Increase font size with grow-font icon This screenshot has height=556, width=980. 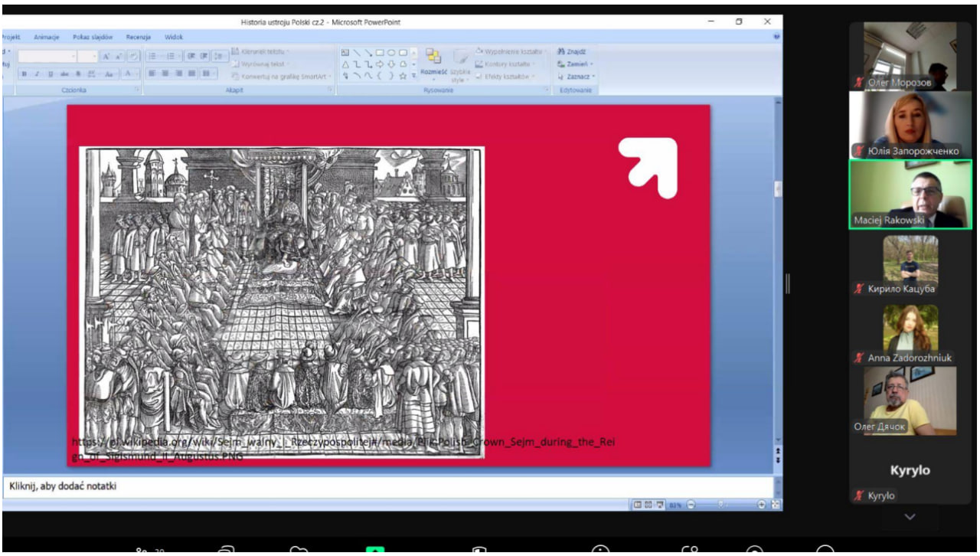click(106, 57)
